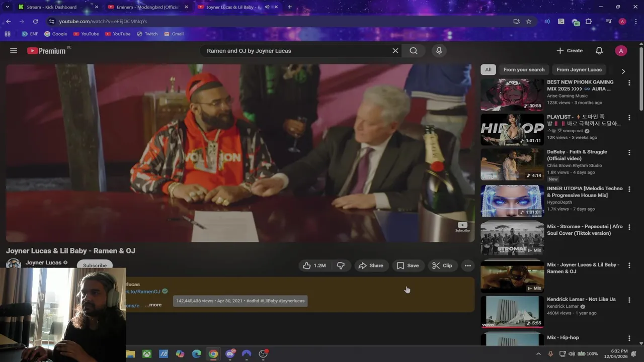Dislike the Ramen & OJ video
Image resolution: width=644 pixels, height=362 pixels.
click(x=341, y=265)
